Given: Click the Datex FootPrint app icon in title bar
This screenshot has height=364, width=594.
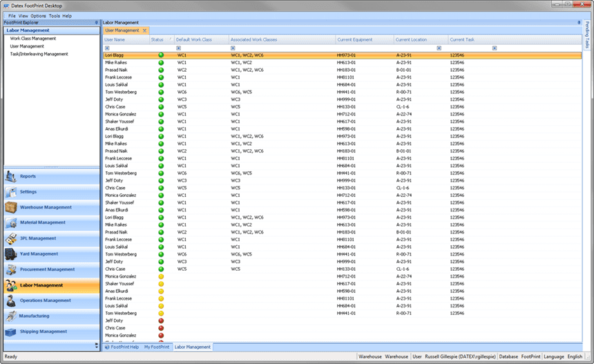Looking at the screenshot, I should (6, 6).
